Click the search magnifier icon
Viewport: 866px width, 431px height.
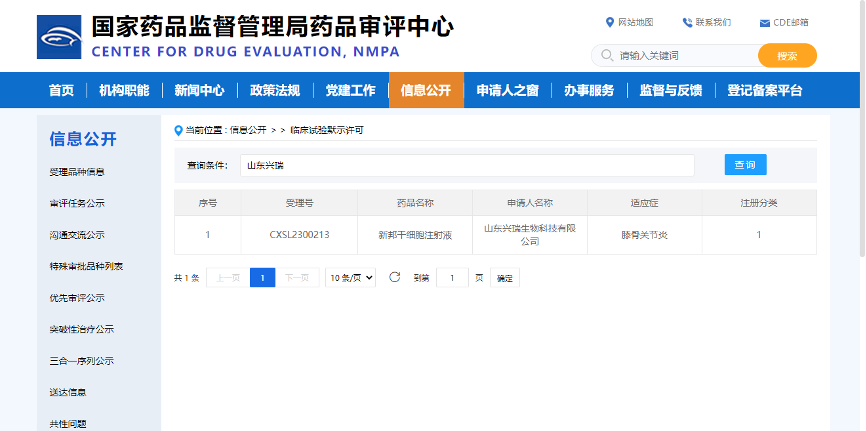607,55
